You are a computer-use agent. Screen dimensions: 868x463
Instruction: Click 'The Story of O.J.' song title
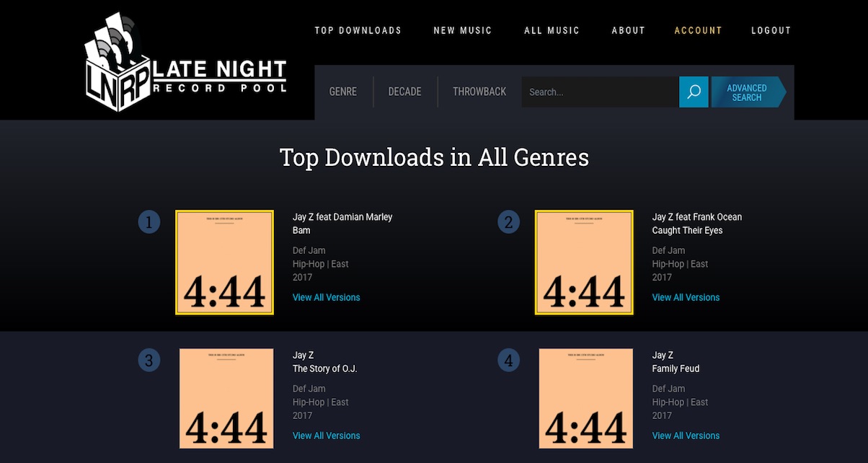click(x=325, y=369)
